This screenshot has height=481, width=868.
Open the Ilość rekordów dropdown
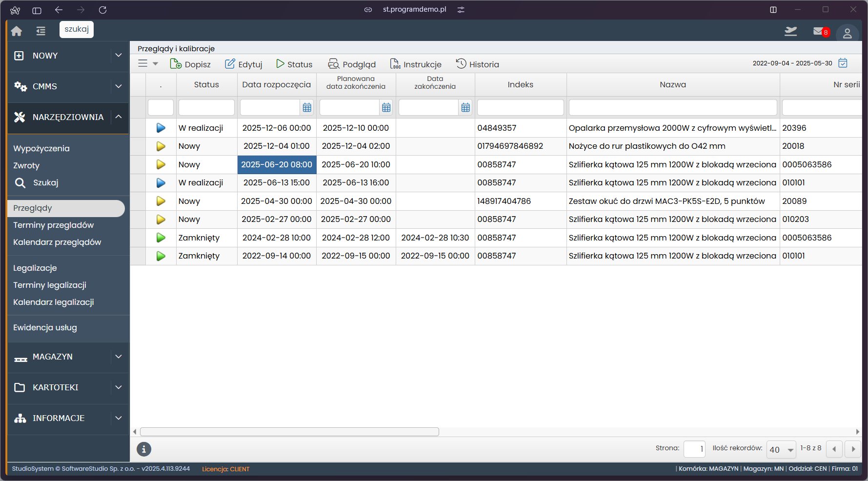click(781, 449)
